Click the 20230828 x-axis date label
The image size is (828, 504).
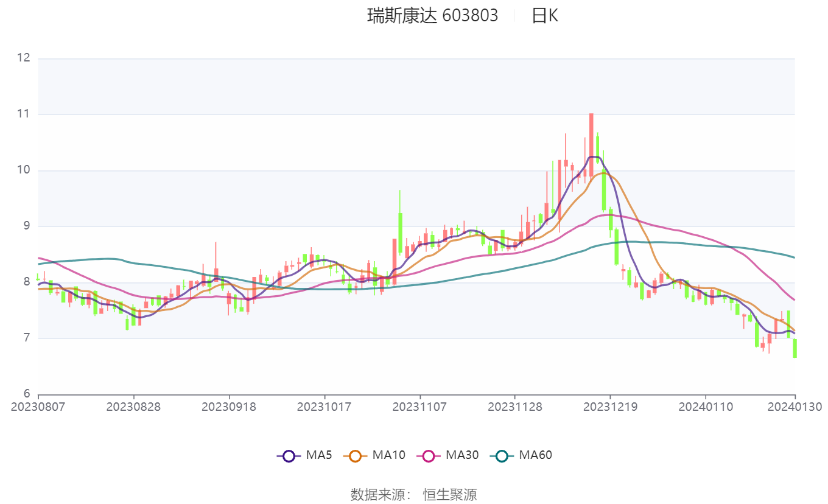click(133, 406)
